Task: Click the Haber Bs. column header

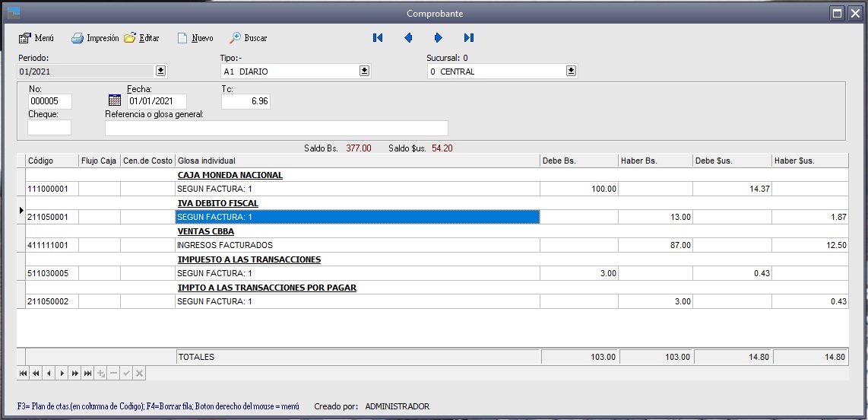Action: (x=655, y=161)
